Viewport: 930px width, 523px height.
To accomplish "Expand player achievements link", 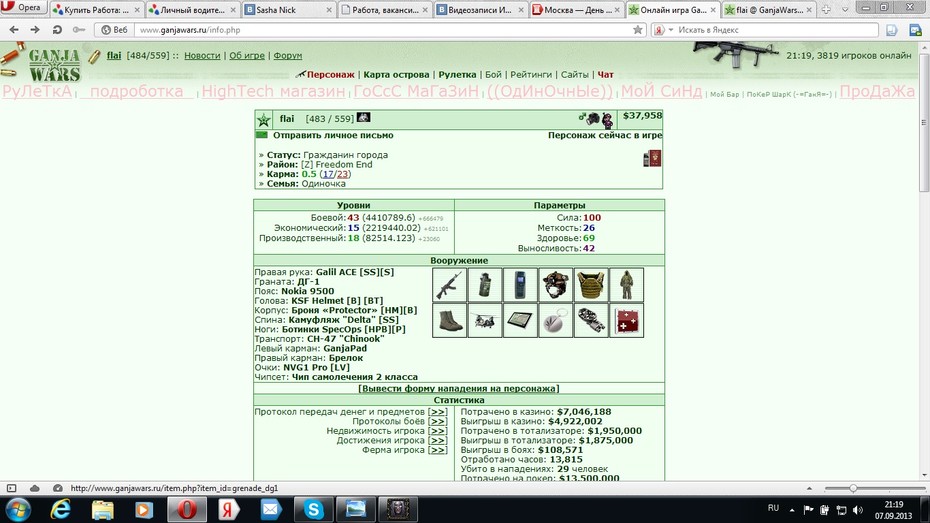I will coord(438,440).
